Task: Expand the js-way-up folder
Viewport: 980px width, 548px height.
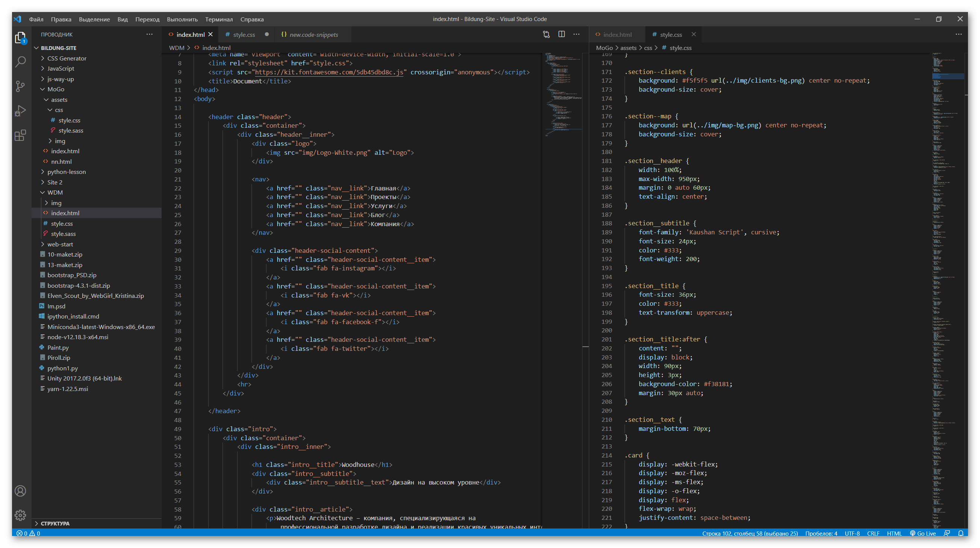Action: click(60, 79)
